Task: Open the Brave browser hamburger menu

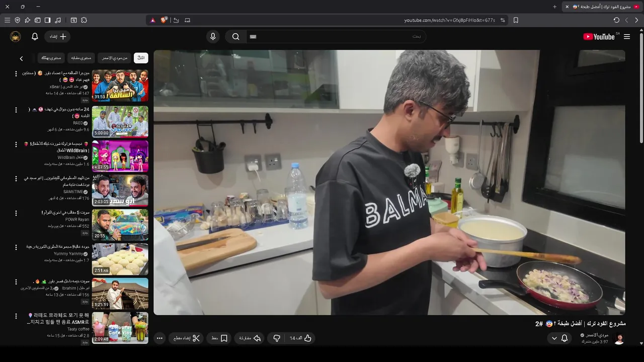Action: point(7,20)
